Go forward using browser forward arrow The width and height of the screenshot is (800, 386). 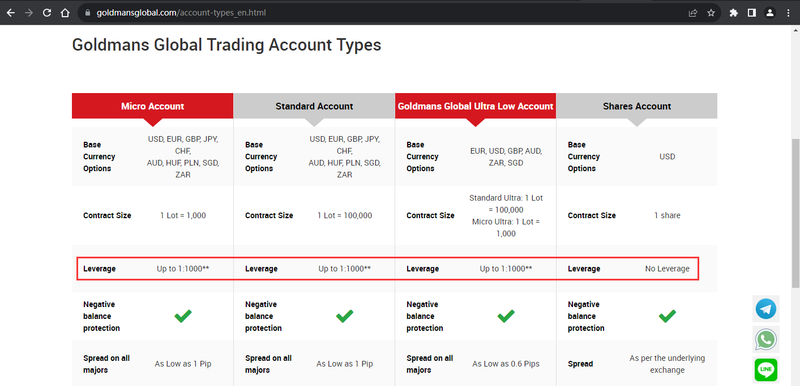[29, 13]
